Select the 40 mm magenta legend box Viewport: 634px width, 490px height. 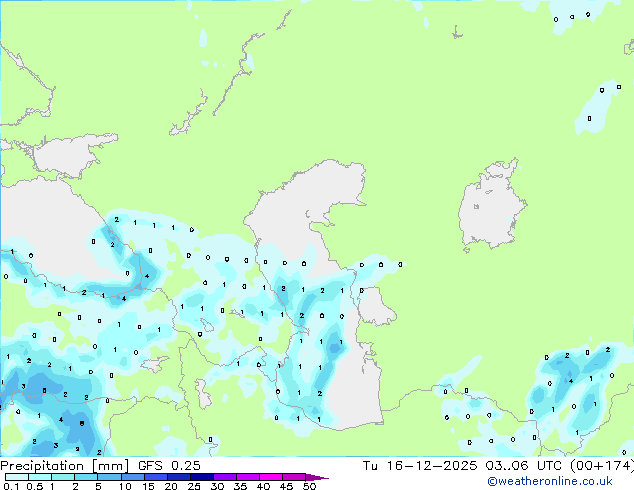(271, 477)
